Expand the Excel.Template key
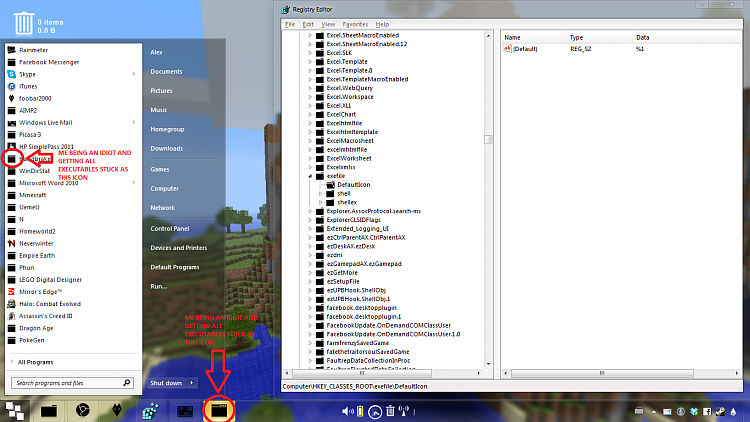The height and width of the screenshot is (422, 750). pos(310,62)
